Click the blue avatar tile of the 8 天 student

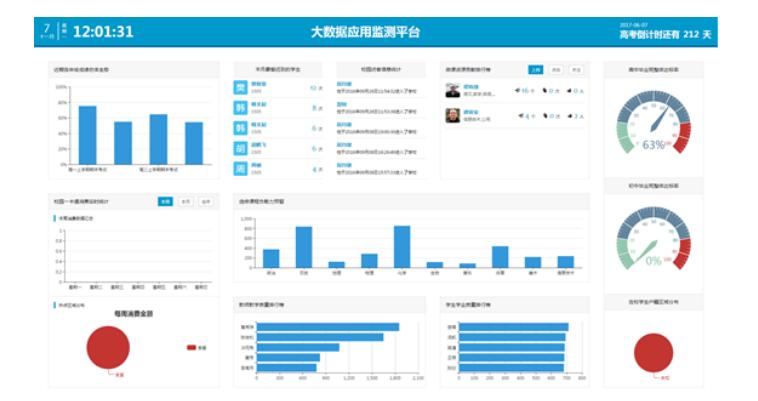(x=240, y=108)
